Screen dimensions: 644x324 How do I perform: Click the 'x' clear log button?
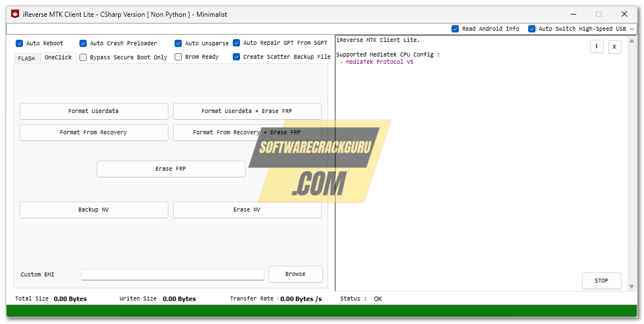[614, 47]
